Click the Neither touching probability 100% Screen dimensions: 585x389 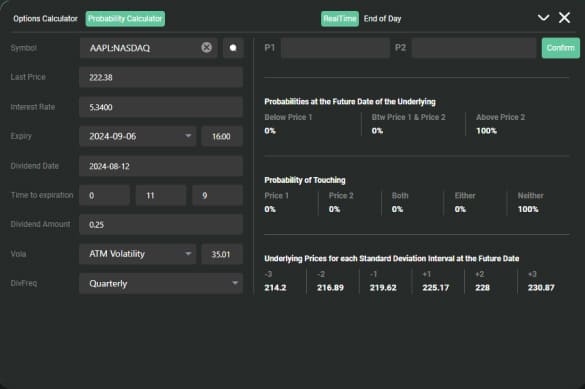tap(528, 209)
